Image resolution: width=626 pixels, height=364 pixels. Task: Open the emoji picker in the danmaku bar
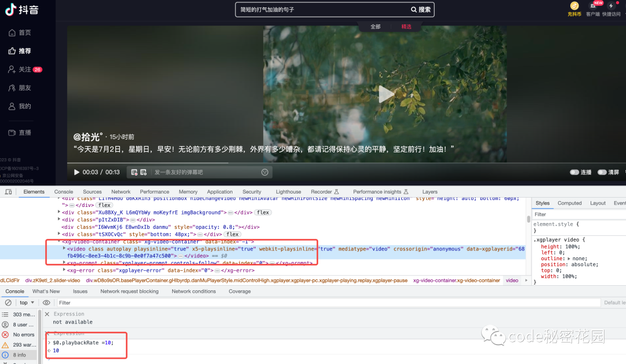tap(265, 172)
